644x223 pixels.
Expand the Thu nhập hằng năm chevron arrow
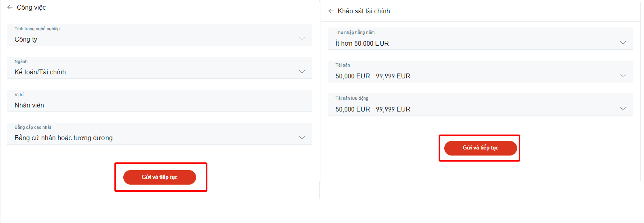pos(623,43)
